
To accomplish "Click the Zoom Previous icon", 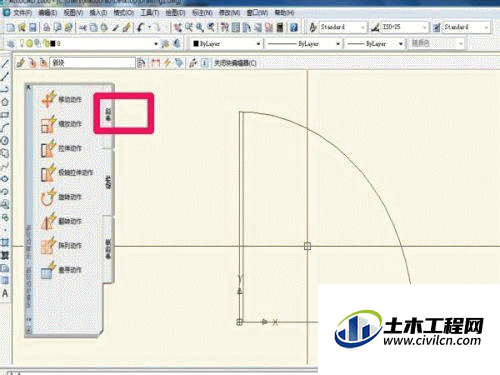I will [x=211, y=27].
